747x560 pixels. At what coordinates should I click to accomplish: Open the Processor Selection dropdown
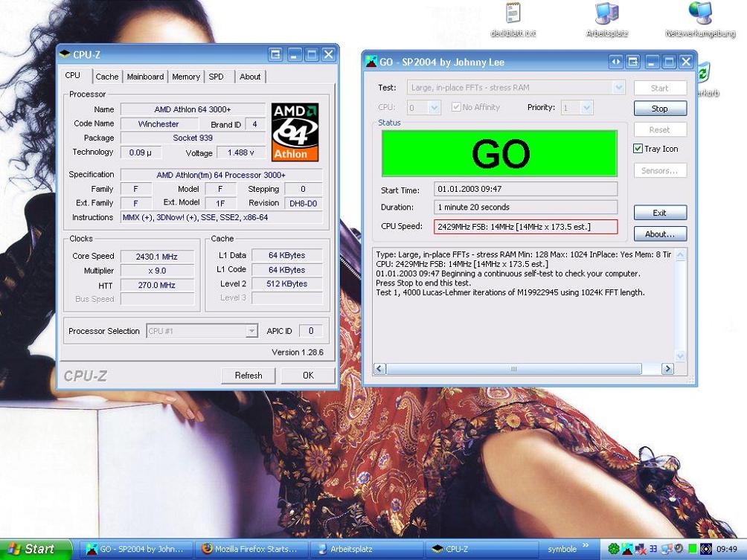click(251, 331)
